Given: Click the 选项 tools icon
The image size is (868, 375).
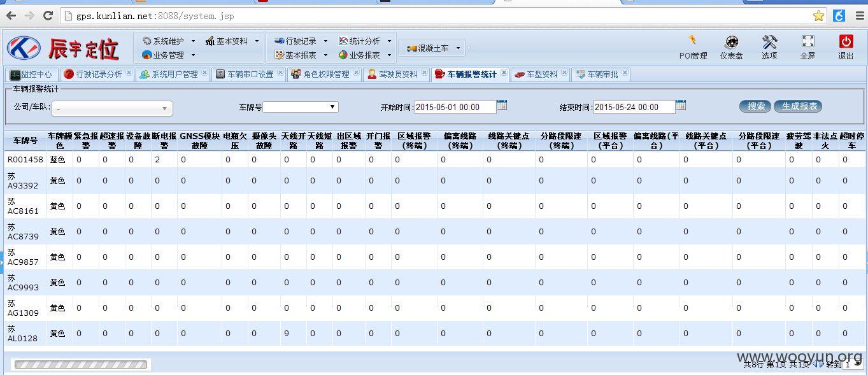Looking at the screenshot, I should [769, 42].
